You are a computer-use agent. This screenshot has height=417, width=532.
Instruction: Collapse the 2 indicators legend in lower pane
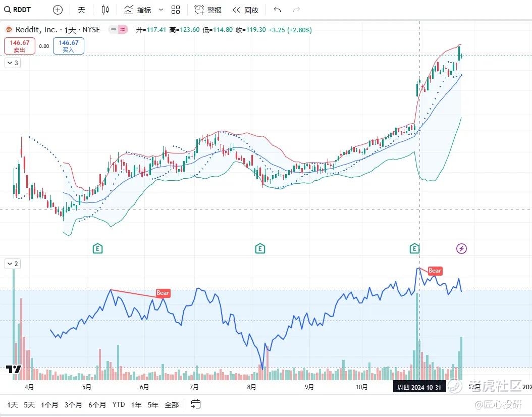(13, 264)
